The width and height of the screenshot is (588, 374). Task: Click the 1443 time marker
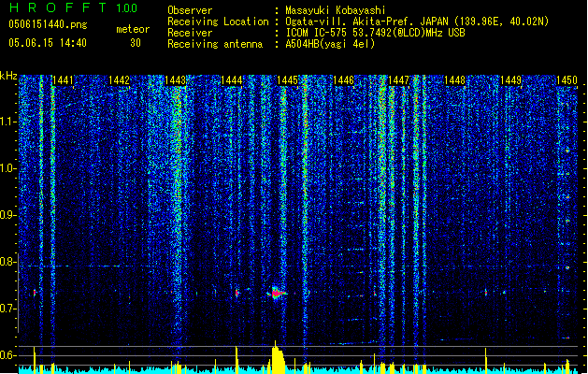click(x=175, y=80)
